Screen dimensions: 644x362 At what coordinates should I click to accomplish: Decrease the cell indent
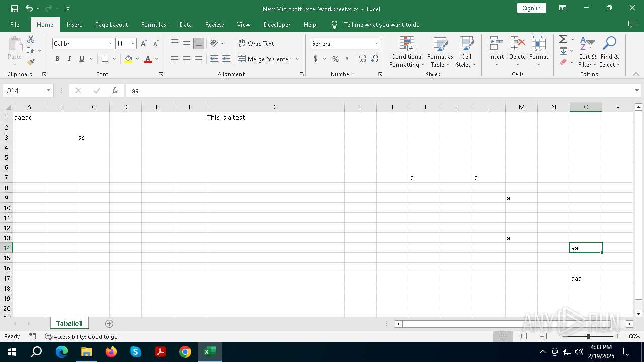point(214,59)
